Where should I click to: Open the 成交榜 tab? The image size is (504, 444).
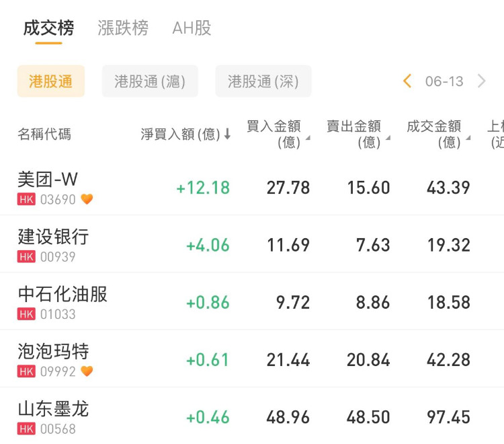[48, 28]
